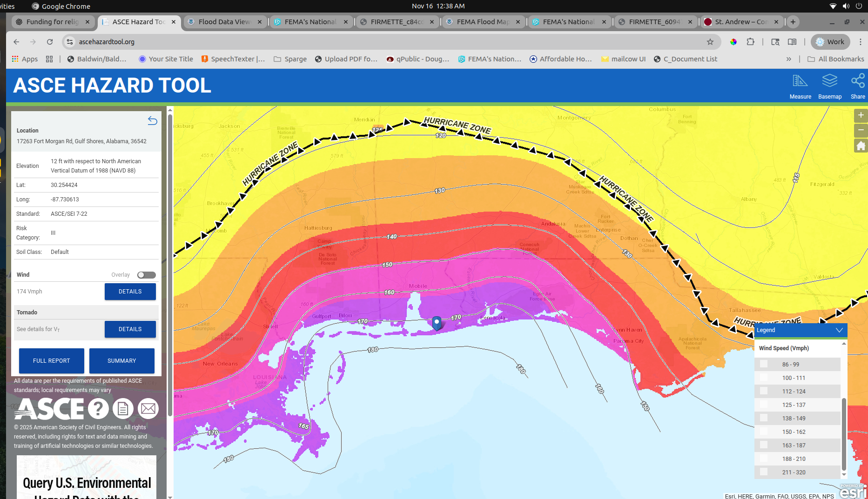Click the blue location marker on the map

pos(437,322)
